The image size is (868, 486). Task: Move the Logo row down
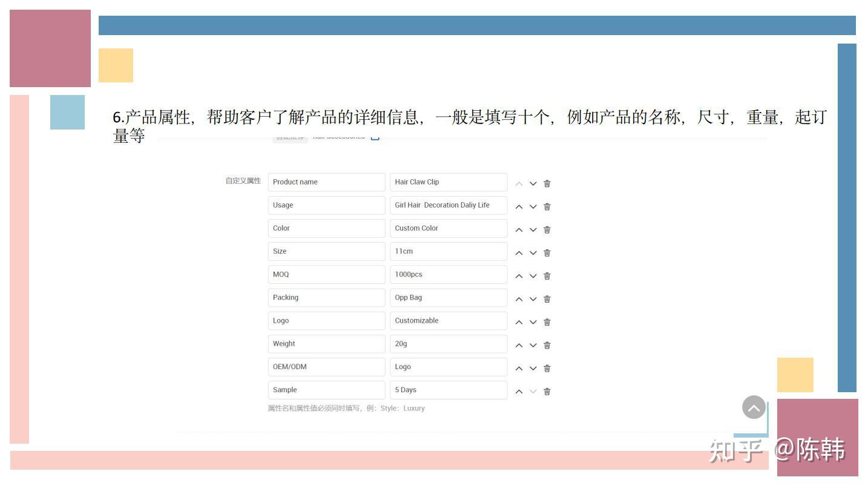tap(533, 322)
